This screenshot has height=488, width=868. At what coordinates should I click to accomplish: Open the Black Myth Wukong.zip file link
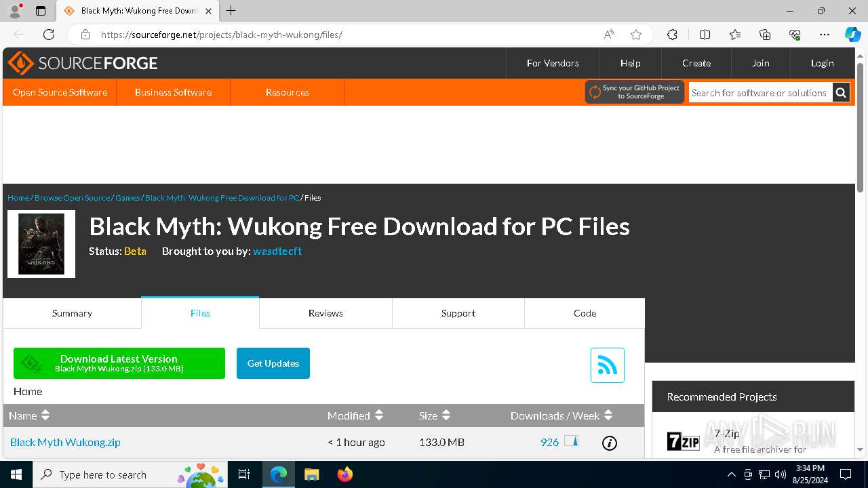[x=65, y=442]
